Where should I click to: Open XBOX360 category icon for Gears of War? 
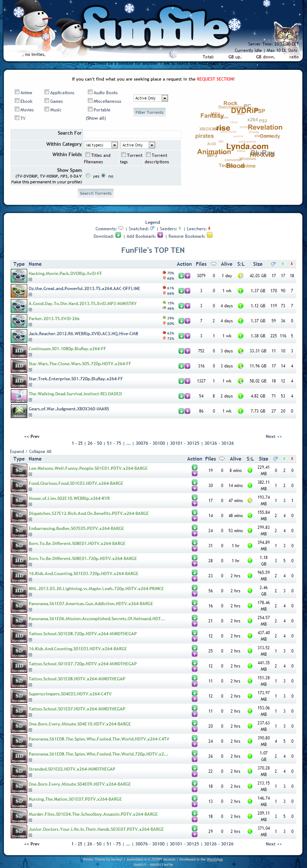tap(19, 411)
